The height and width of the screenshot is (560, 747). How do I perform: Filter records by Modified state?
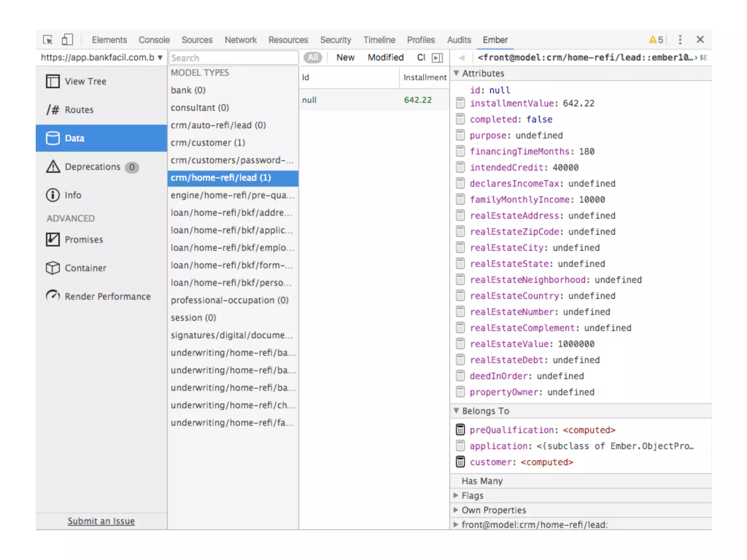point(386,58)
